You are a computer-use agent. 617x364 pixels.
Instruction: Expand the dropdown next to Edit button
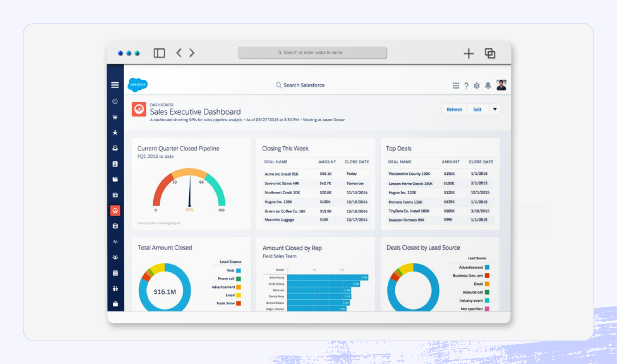(495, 109)
